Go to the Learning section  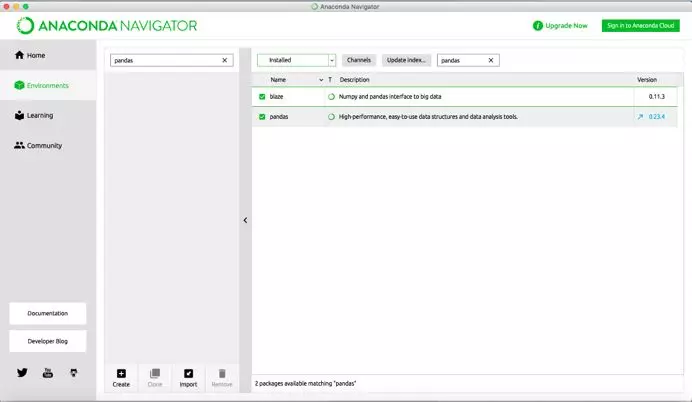(48, 115)
